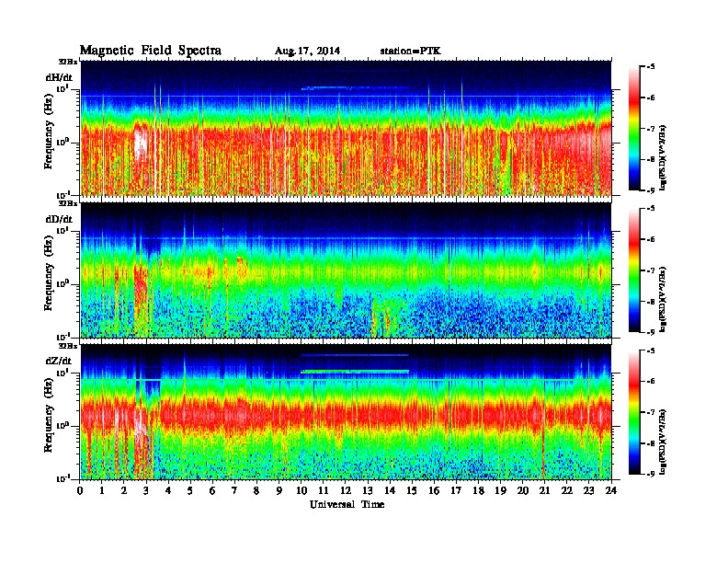728x563 pixels.
Task: Click hour "2" on Universal Time axis
Action: click(124, 490)
